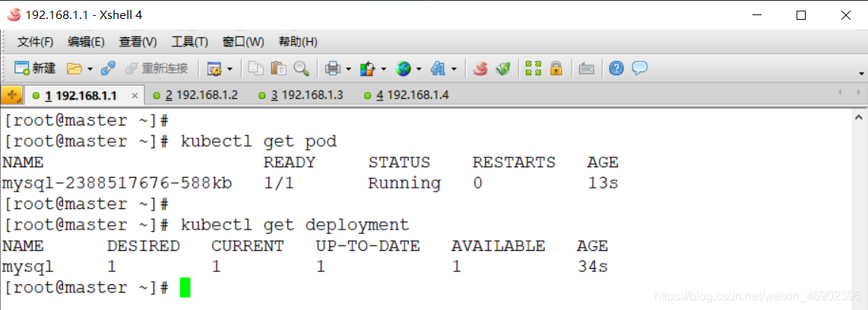Click the orange new tab plus button
868x310 pixels.
12,95
